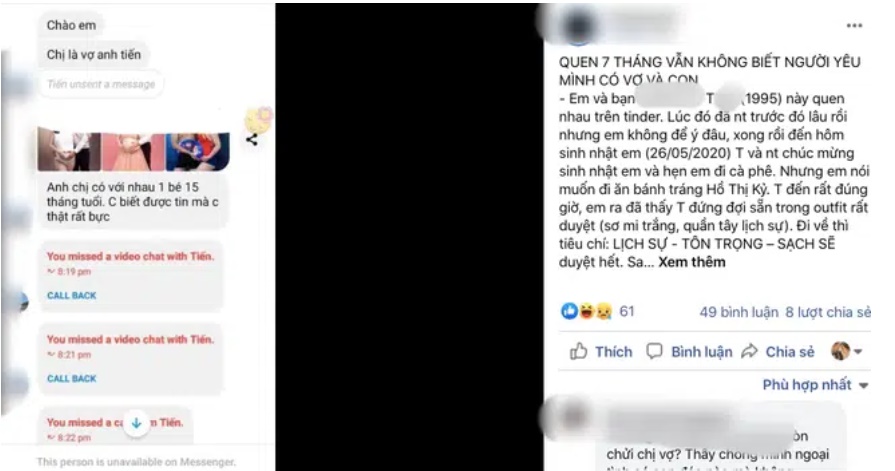
Task: Open the 8 lượt chia sẻ shares link
Action: pos(828,312)
